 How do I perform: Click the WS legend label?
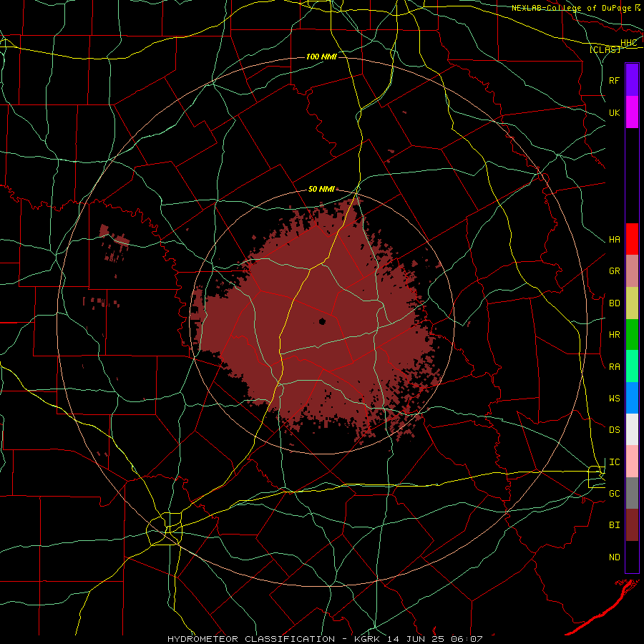click(x=614, y=399)
